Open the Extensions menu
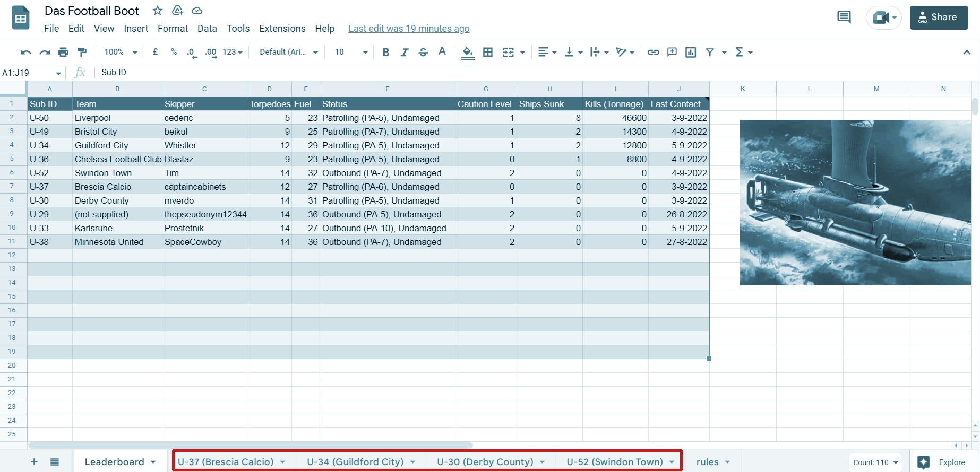Image resolution: width=980 pixels, height=472 pixels. (282, 29)
